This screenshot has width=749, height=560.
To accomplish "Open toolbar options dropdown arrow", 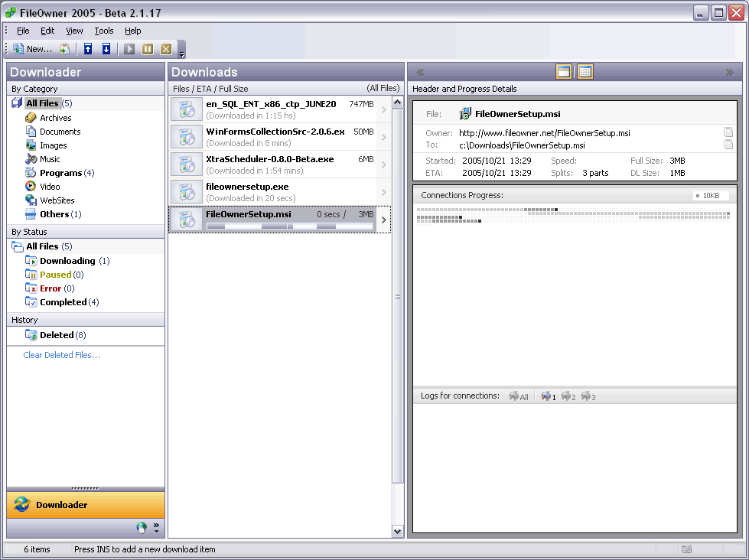I will 182,54.
